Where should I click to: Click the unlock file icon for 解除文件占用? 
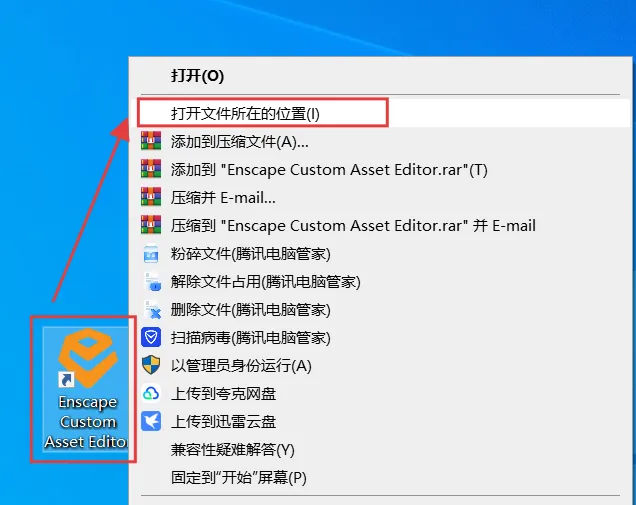coord(153,282)
